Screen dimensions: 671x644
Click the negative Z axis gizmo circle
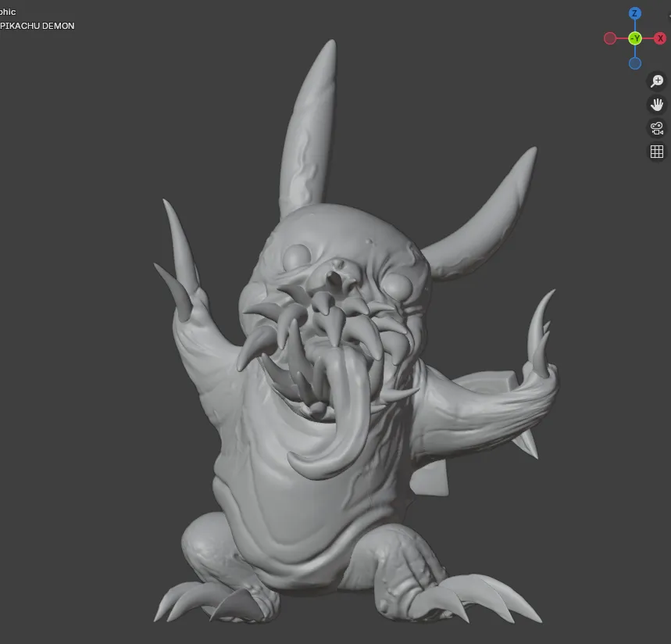click(x=635, y=63)
